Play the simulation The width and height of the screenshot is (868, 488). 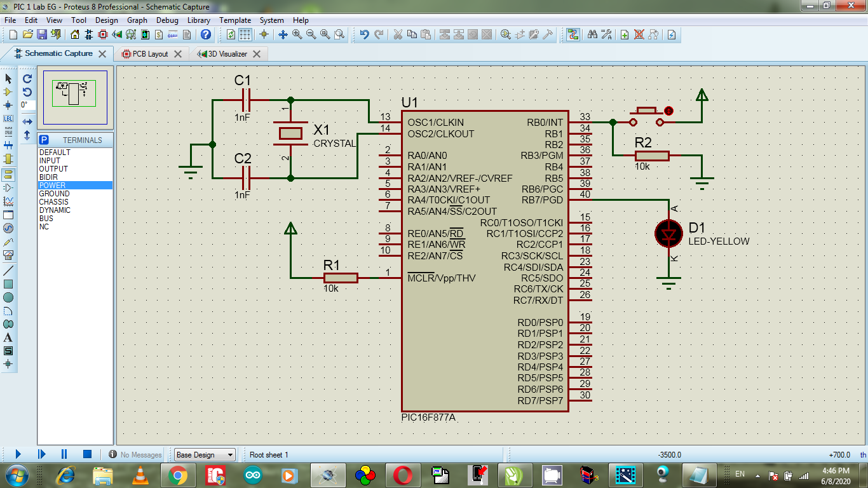(18, 454)
